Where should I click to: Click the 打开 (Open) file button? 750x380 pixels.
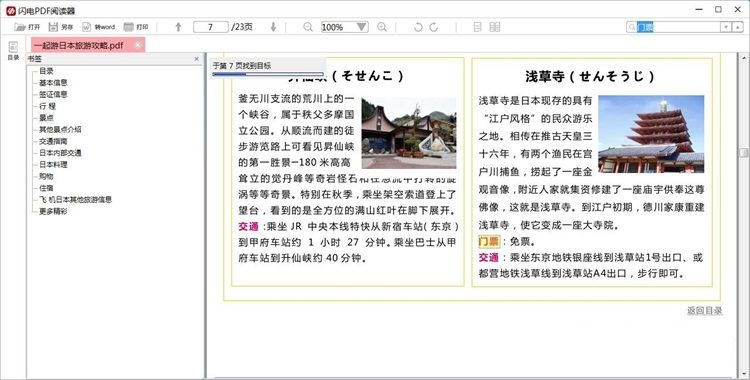(27, 27)
